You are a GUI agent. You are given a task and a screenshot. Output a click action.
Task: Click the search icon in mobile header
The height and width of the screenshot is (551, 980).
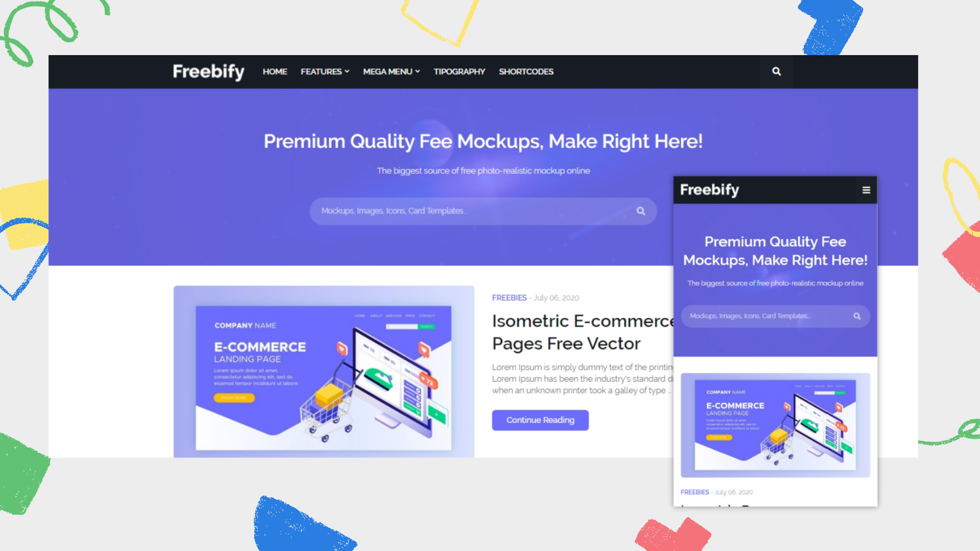point(857,316)
